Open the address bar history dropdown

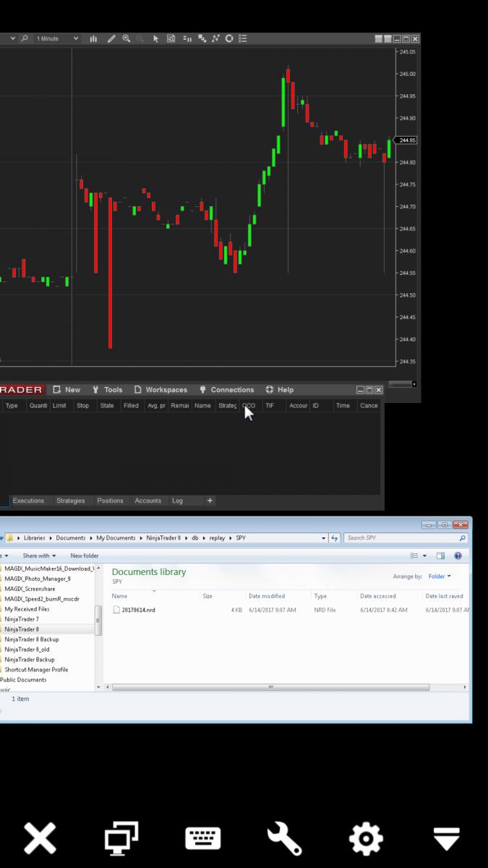tap(324, 538)
